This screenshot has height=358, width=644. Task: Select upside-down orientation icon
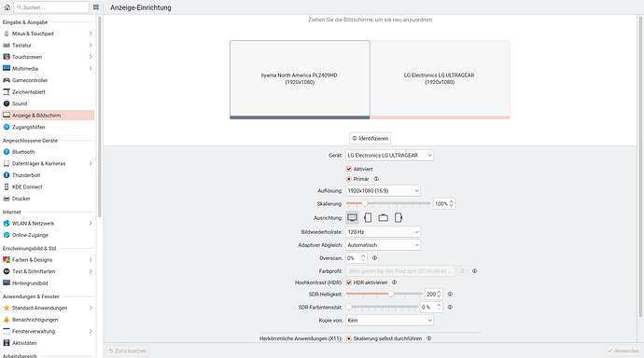384,218
